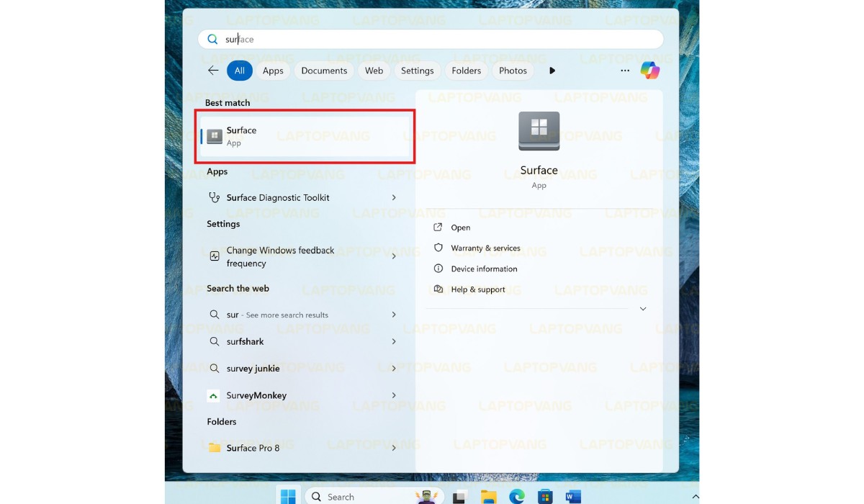The width and height of the screenshot is (864, 504).
Task: Open File Explorer from the taskbar
Action: coord(489,497)
